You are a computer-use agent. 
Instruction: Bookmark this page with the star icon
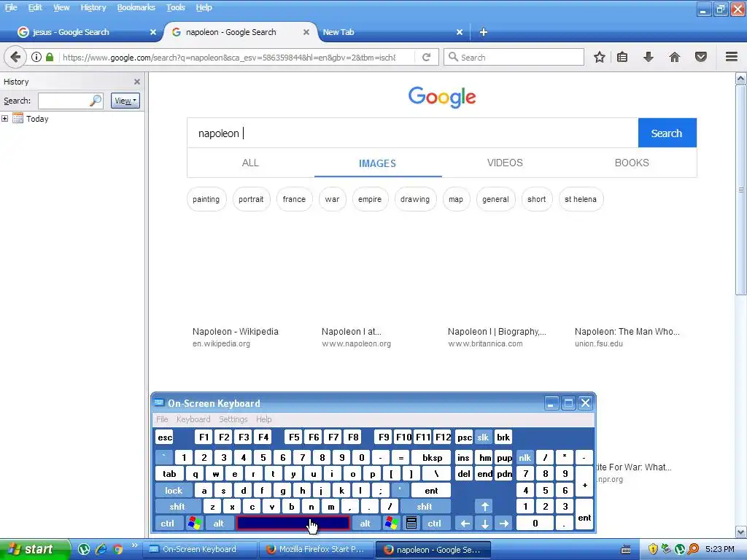[x=600, y=57]
